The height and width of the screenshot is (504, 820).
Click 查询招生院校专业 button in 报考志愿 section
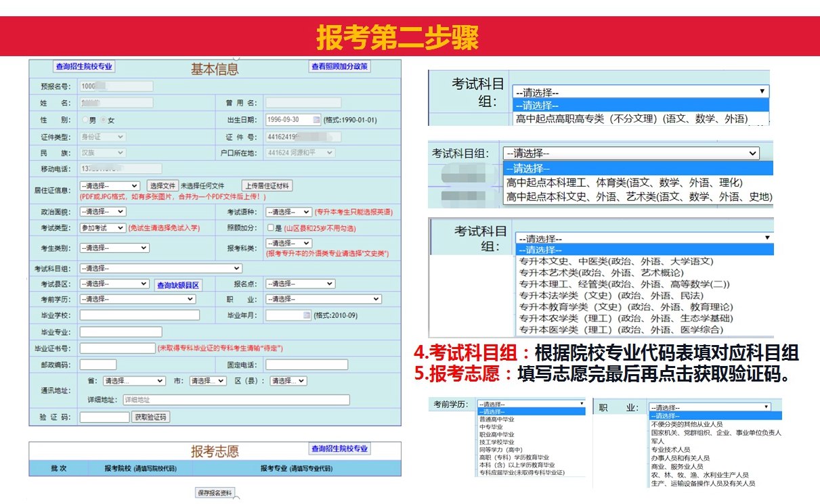click(x=340, y=449)
